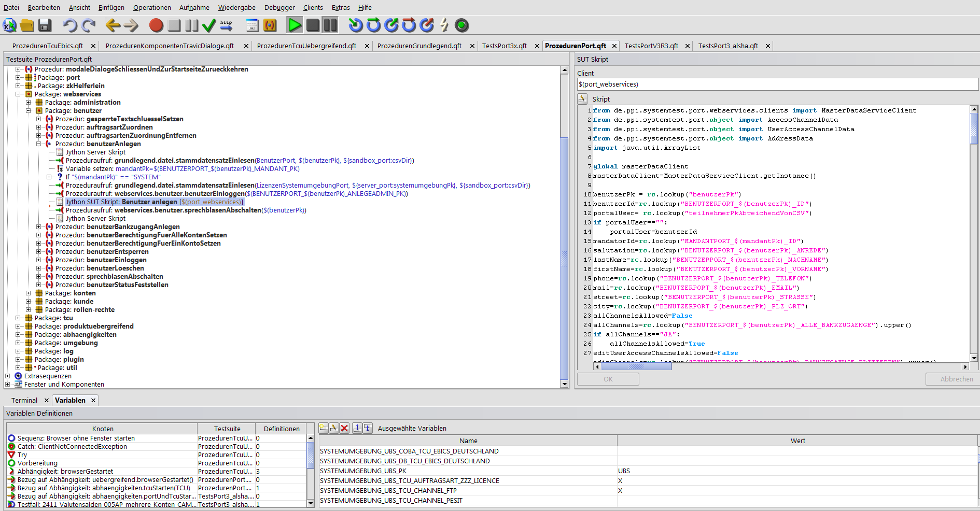This screenshot has width=980, height=511.
Task: Click the Save test suite floppy icon
Action: pyautogui.click(x=45, y=25)
